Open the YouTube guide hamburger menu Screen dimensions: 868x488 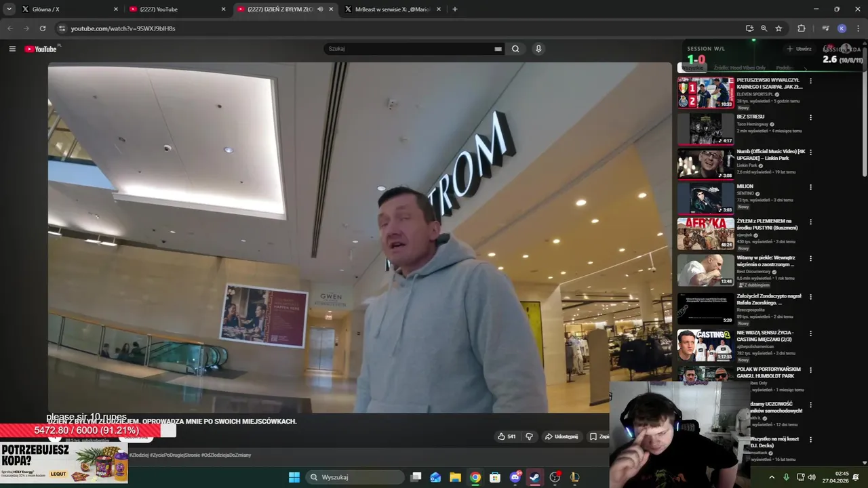click(12, 49)
